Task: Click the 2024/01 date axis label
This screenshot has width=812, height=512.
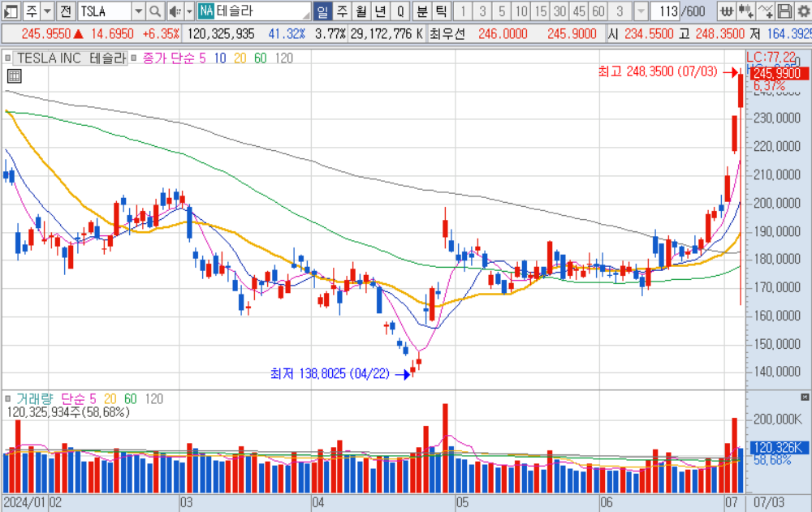Action: click(x=24, y=502)
